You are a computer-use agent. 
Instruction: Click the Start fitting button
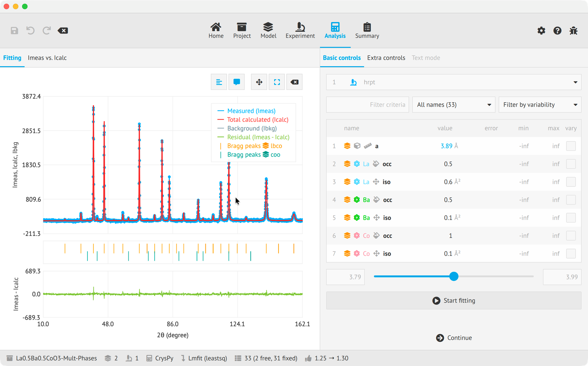[454, 301]
